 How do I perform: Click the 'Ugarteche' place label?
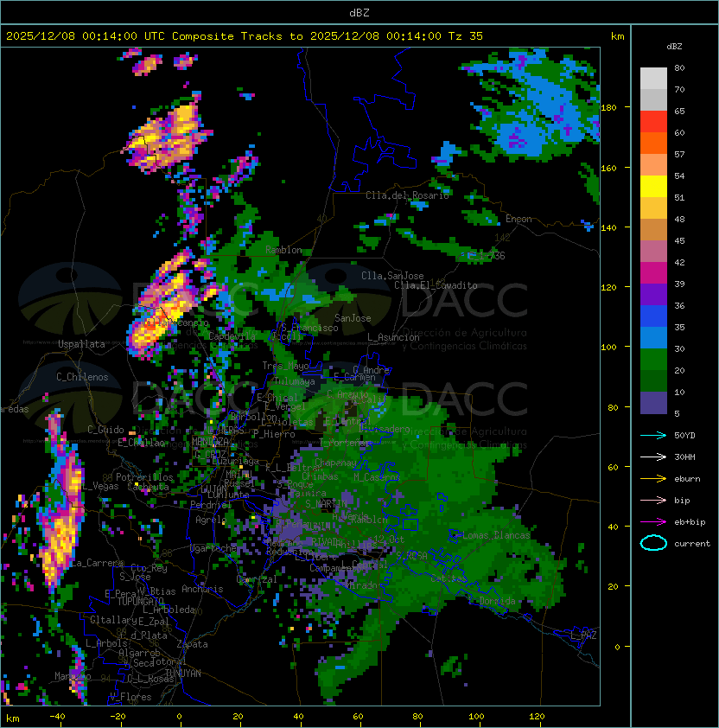coord(213,549)
